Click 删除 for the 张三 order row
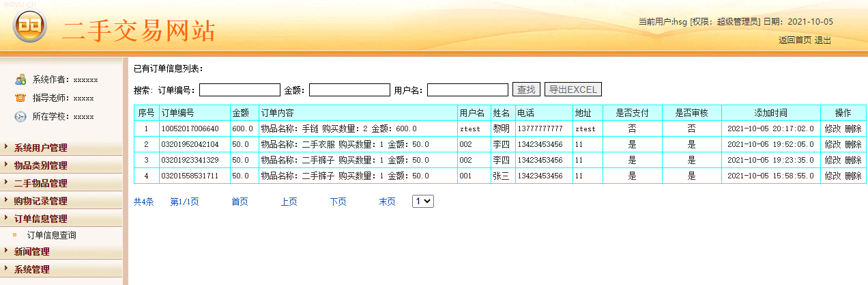868x285 pixels. tap(853, 176)
